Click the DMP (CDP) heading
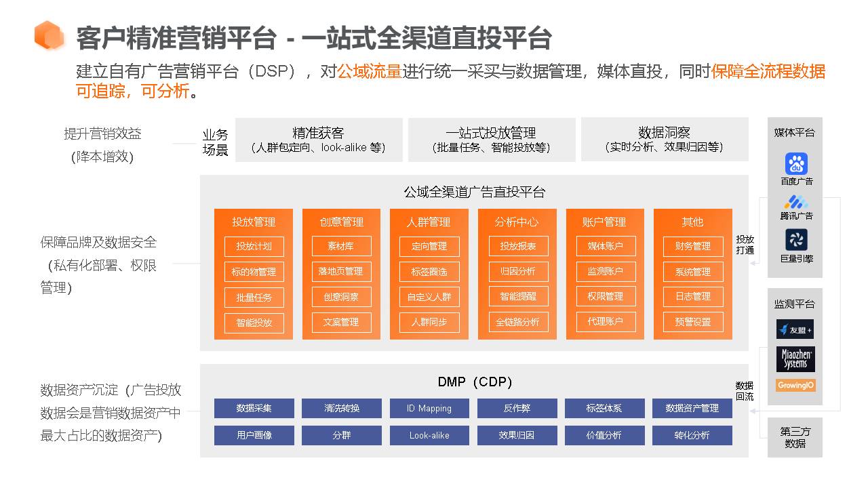Screen dimensions: 868x488 point(475,382)
